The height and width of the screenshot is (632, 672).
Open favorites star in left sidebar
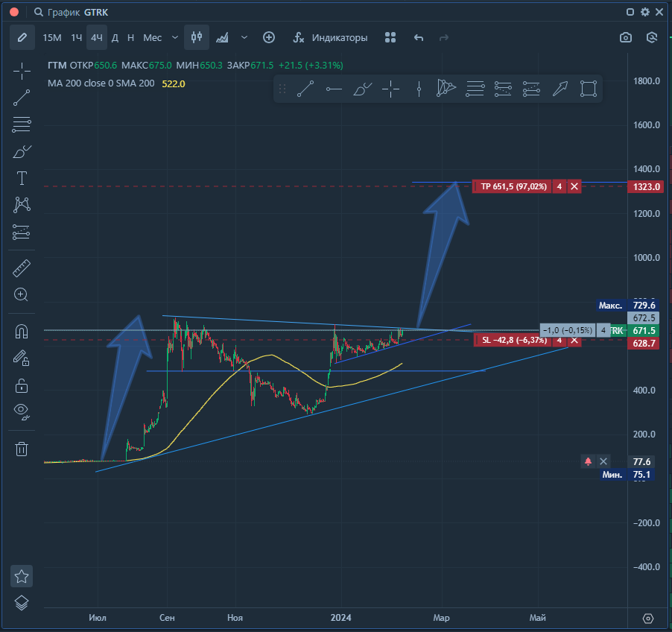pos(22,576)
